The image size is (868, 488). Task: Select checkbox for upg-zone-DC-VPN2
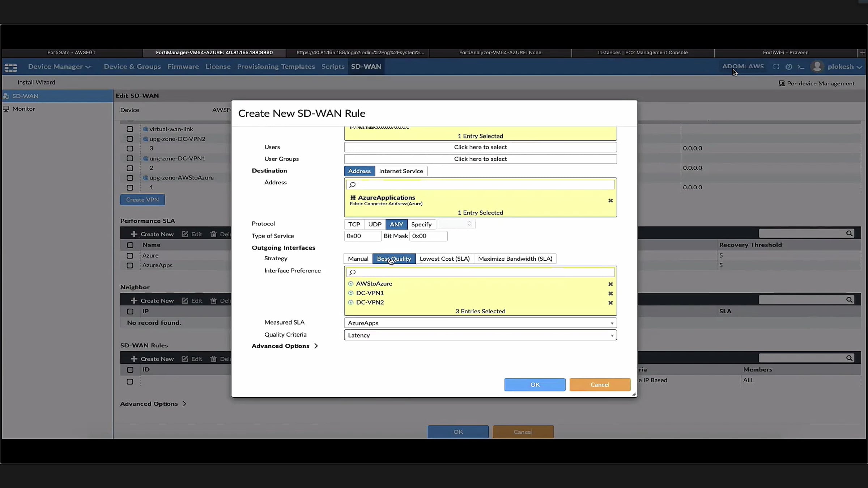(x=130, y=139)
